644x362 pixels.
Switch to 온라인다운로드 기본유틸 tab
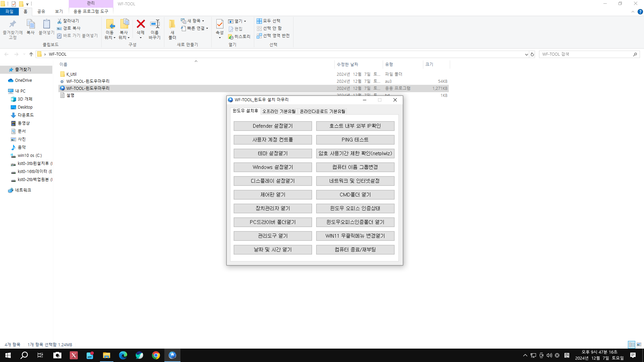click(x=322, y=111)
